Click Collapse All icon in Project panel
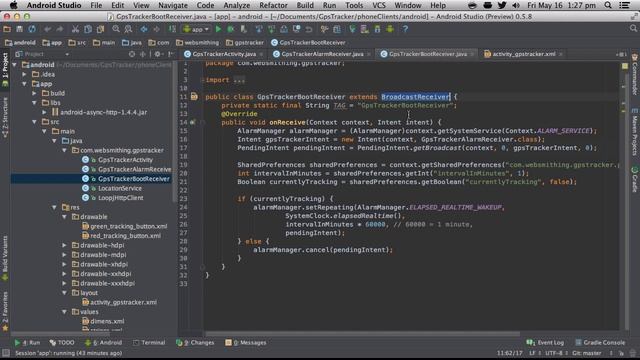Viewport: 640px width, 360px height. [x=143, y=54]
